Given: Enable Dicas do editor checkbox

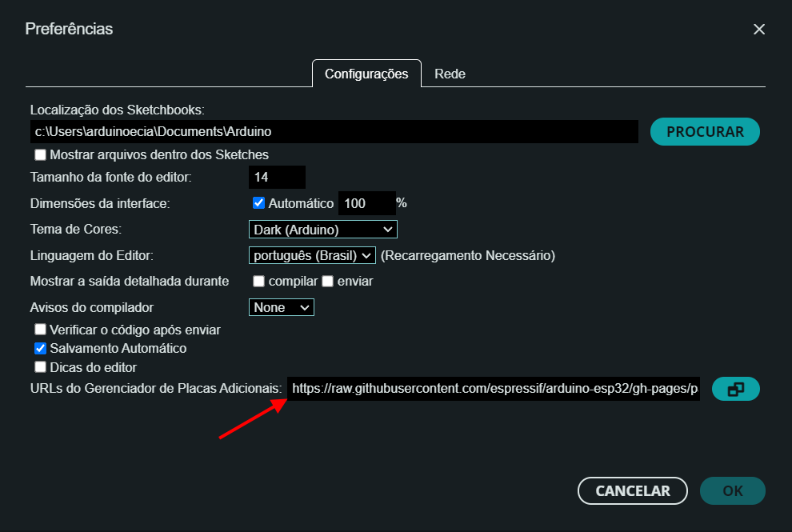Looking at the screenshot, I should tap(41, 366).
